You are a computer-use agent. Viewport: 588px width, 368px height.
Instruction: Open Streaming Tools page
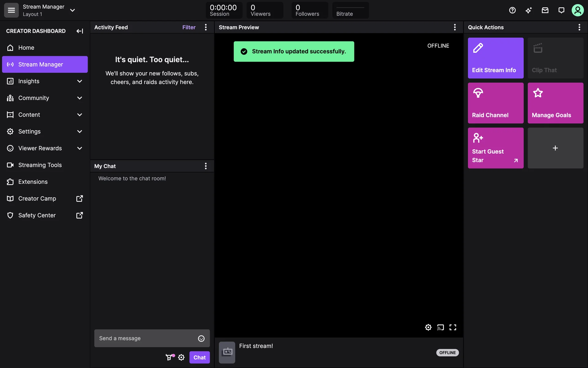40,165
